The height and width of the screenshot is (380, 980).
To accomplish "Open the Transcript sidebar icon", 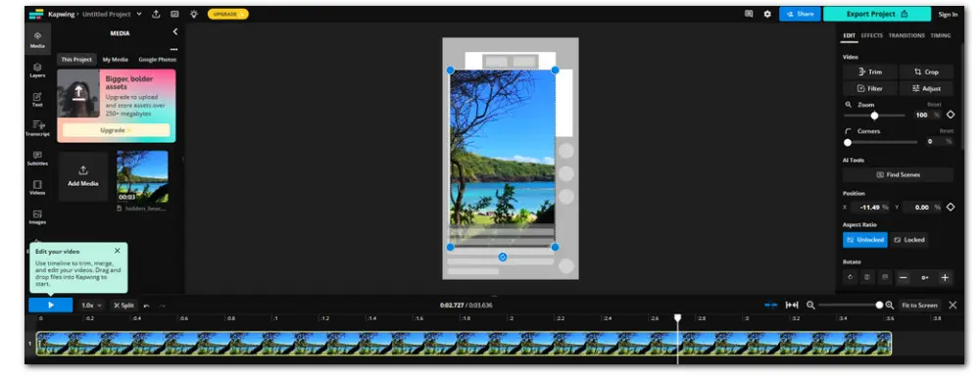I will click(x=37, y=128).
